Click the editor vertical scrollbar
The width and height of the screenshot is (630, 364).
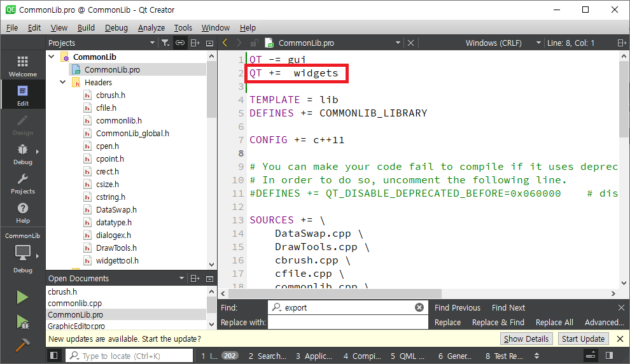(x=624, y=100)
